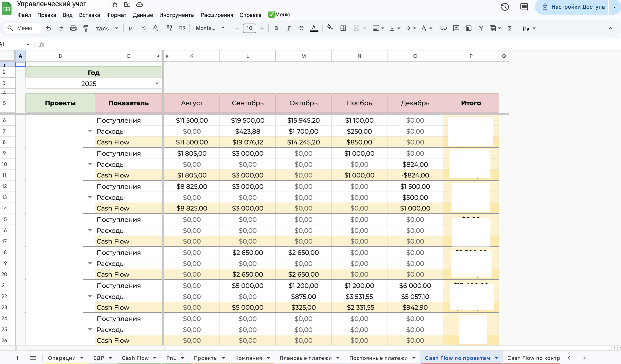The width and height of the screenshot is (621, 364).
Task: Open the Файл menu
Action: 24,15
